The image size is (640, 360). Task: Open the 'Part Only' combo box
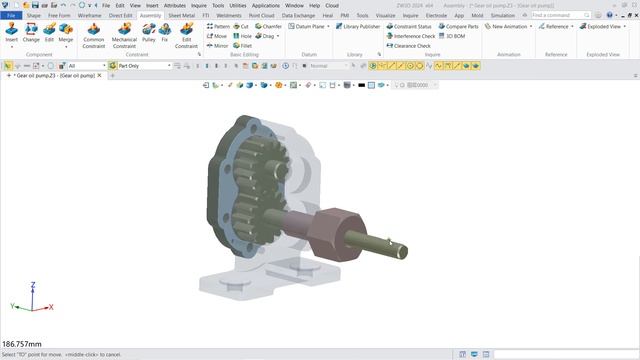pyautogui.click(x=144, y=66)
